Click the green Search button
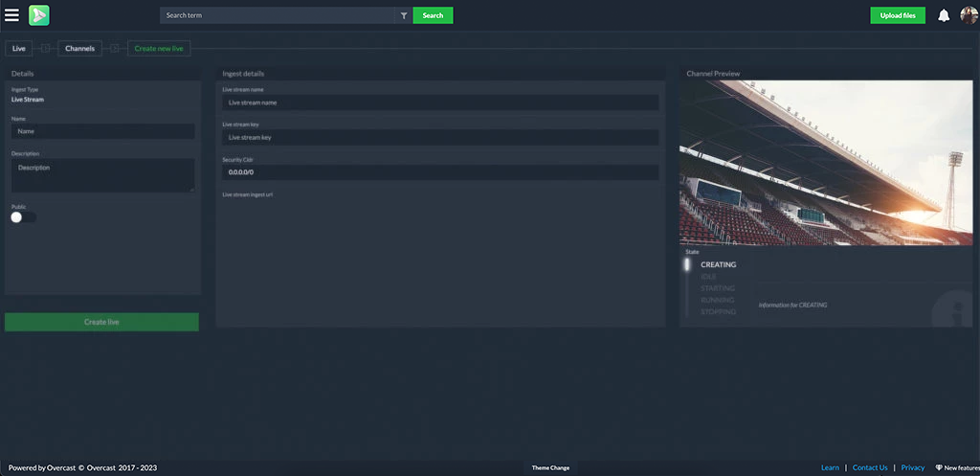The image size is (980, 476). pos(433,15)
